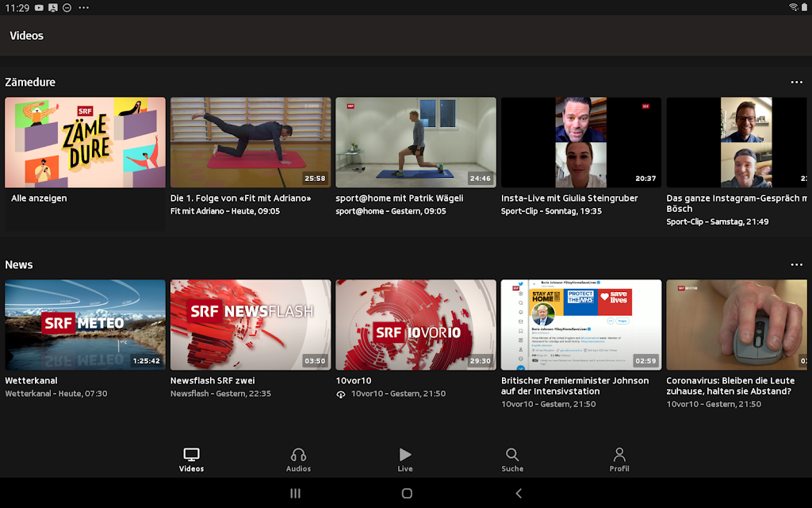Play the Fit mit Adriano video thumbnail
This screenshot has width=812, height=508.
click(251, 143)
